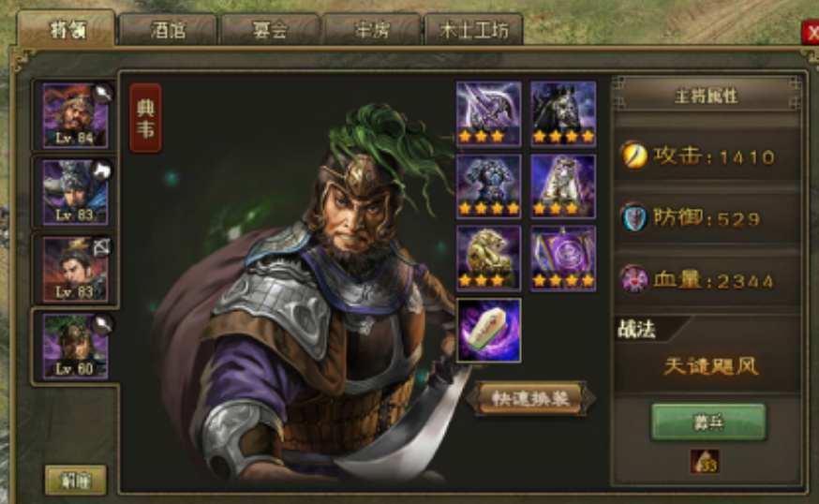Screen dimensions: 819x504
Task: Open the blue armor equipment slot
Action: (488, 185)
